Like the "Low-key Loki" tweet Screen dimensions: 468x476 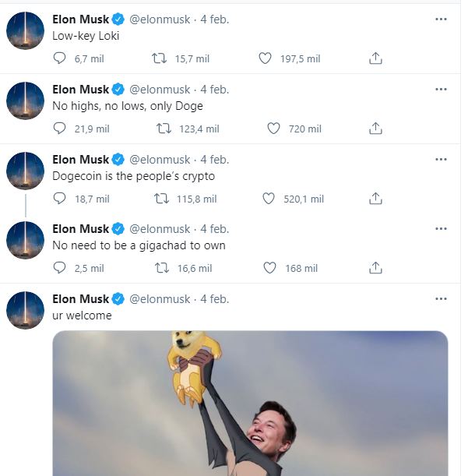coord(265,58)
